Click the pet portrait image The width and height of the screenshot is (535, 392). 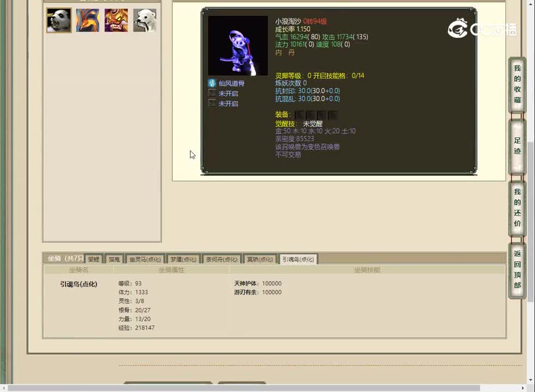[x=238, y=45]
